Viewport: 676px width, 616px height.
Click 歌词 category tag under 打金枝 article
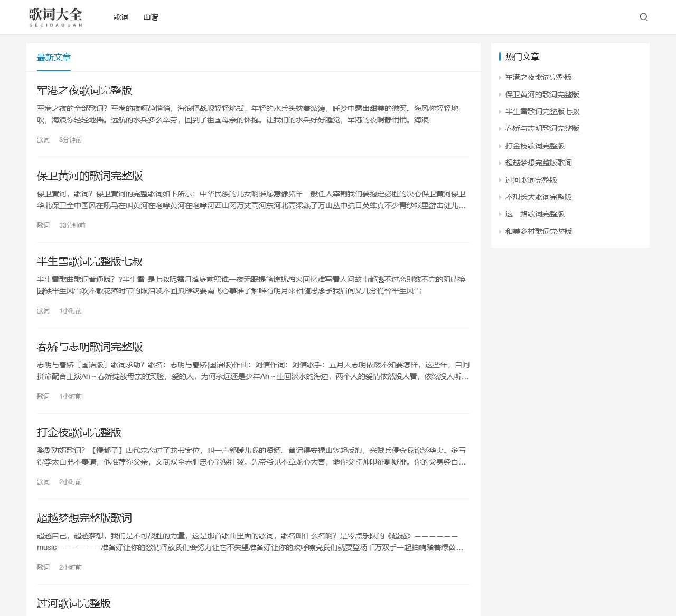click(x=43, y=482)
